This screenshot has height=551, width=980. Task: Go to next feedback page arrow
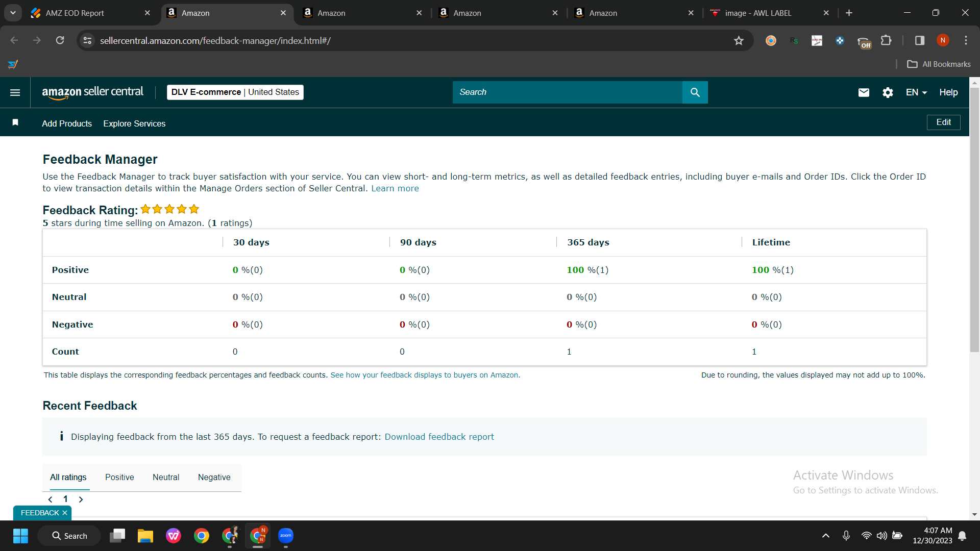[81, 499]
